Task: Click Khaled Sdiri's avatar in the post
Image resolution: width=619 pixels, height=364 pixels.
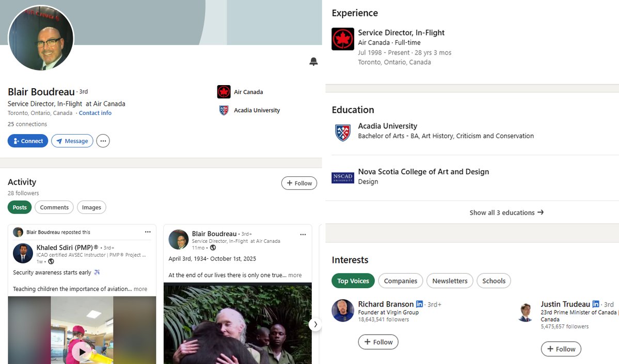Action: [23, 253]
